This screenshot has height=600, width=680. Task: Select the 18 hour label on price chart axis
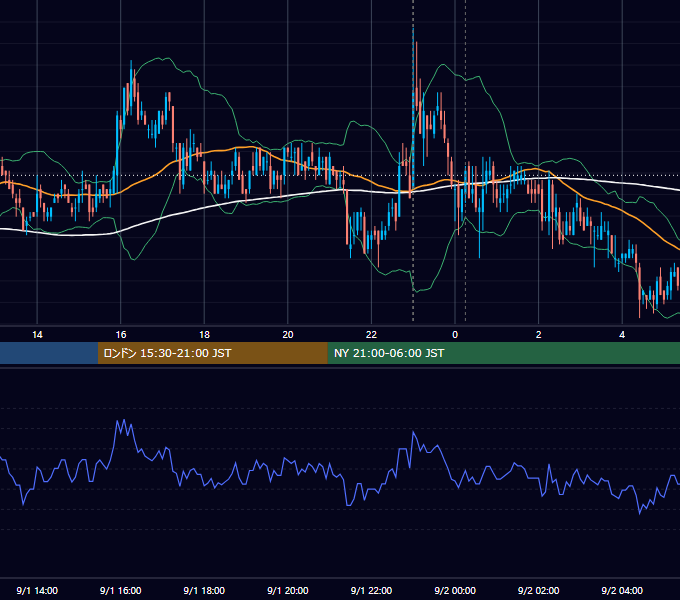coord(204,335)
